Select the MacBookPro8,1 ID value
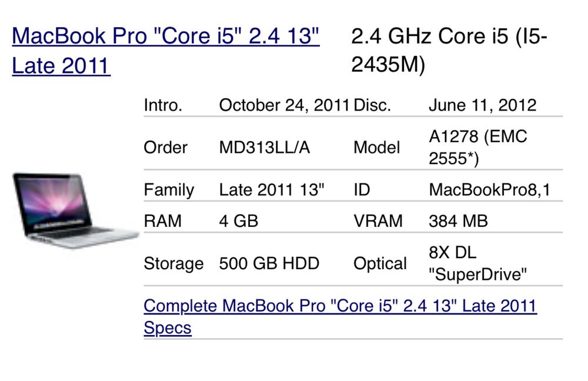This screenshot has height=381, width=588. tap(490, 190)
